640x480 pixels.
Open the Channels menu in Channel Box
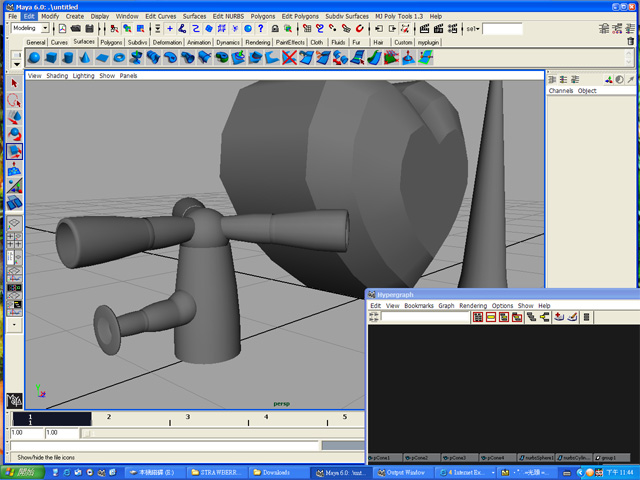click(561, 91)
